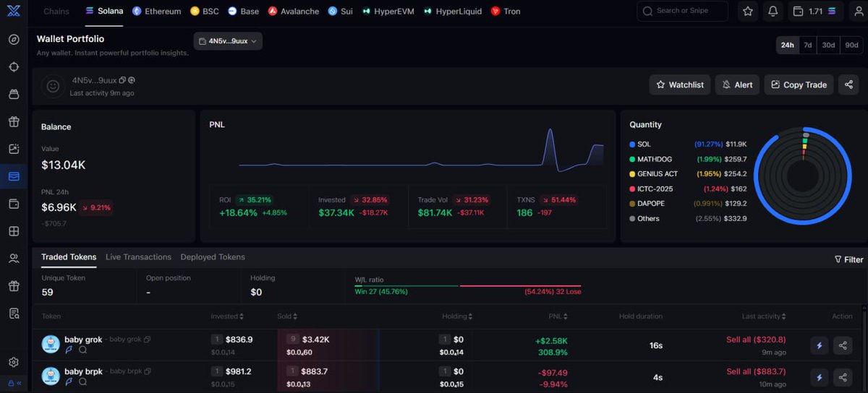868x393 pixels.
Task: Select the 7d time range
Action: click(x=808, y=45)
